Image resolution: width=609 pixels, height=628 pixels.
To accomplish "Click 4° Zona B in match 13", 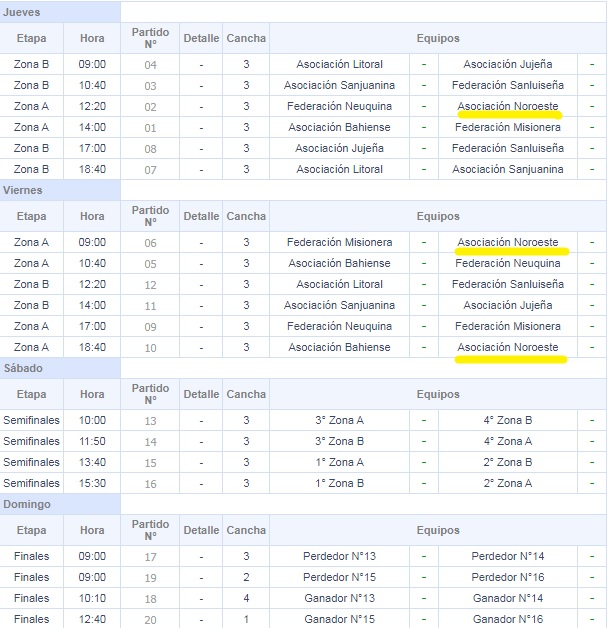I will pos(507,420).
